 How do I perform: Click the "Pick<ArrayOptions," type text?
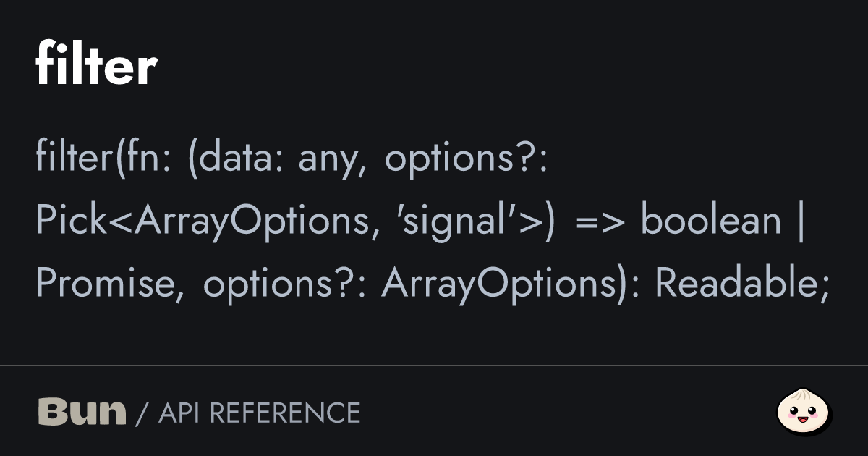(208, 221)
